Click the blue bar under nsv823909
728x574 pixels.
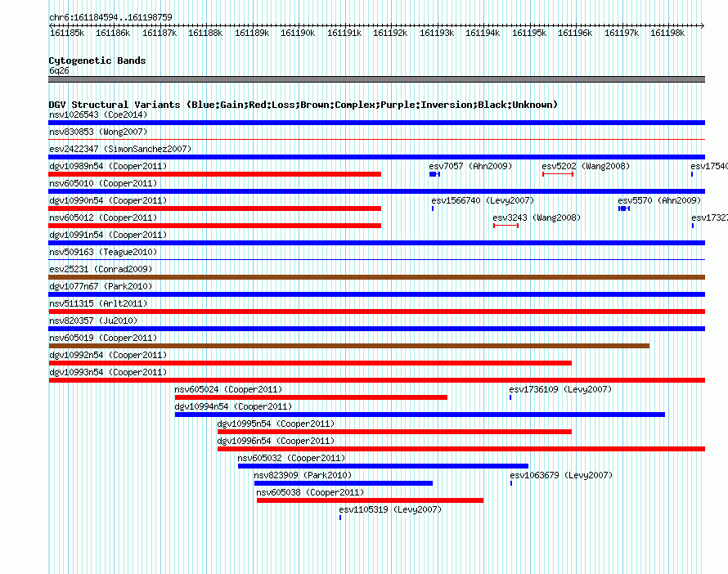(344, 483)
